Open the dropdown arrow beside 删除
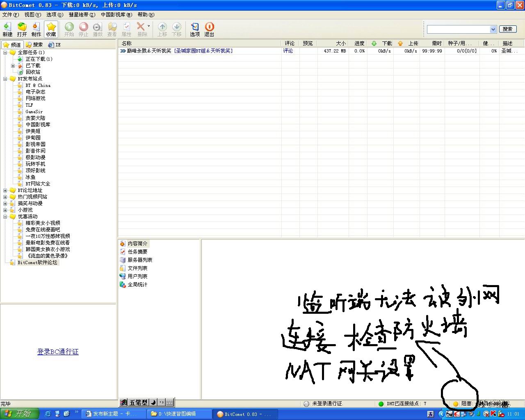This screenshot has height=420, width=525. [x=148, y=26]
